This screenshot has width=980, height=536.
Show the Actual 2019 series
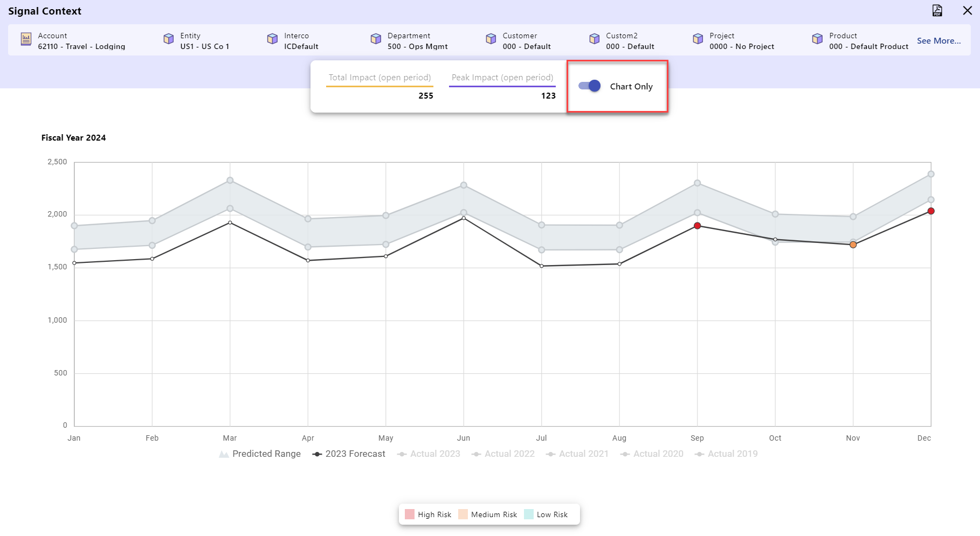pos(726,454)
